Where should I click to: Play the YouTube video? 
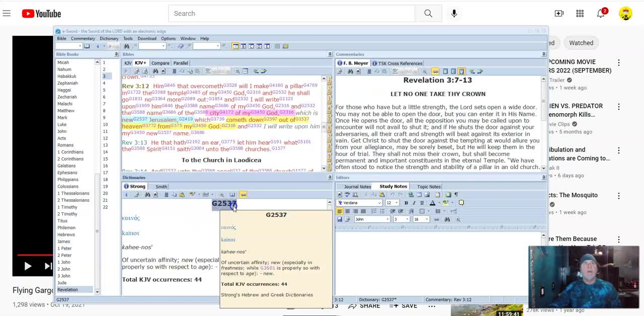[28, 266]
